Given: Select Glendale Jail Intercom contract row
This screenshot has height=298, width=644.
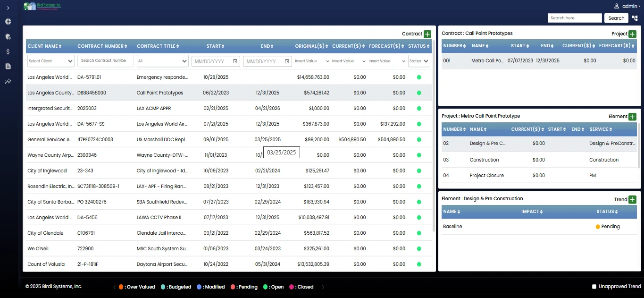Looking at the screenshot, I should [x=229, y=233].
